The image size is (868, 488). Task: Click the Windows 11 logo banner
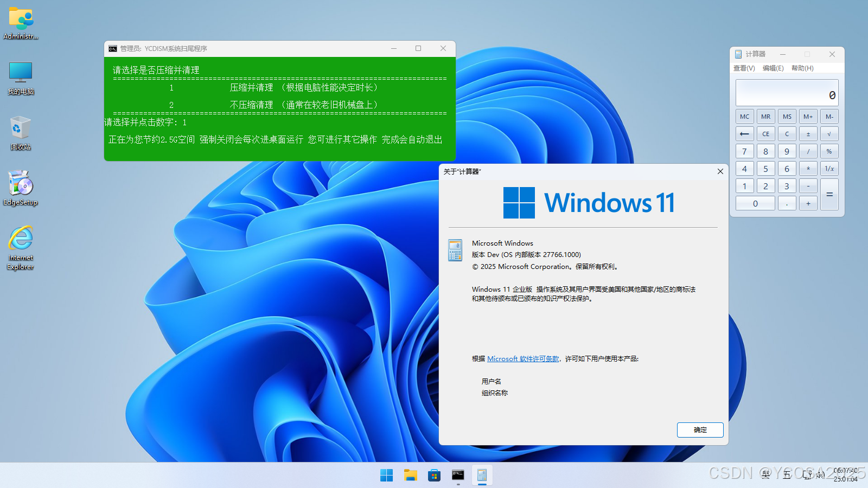(589, 203)
